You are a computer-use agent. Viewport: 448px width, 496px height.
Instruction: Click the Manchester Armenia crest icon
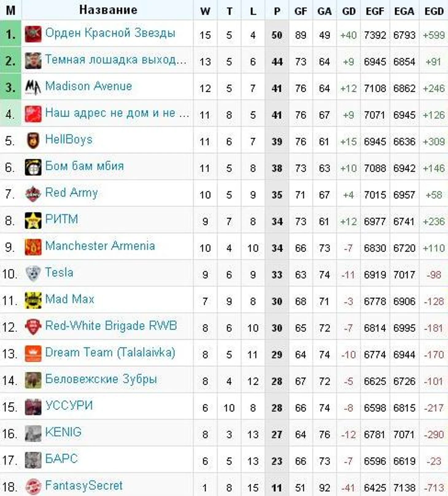(33, 247)
